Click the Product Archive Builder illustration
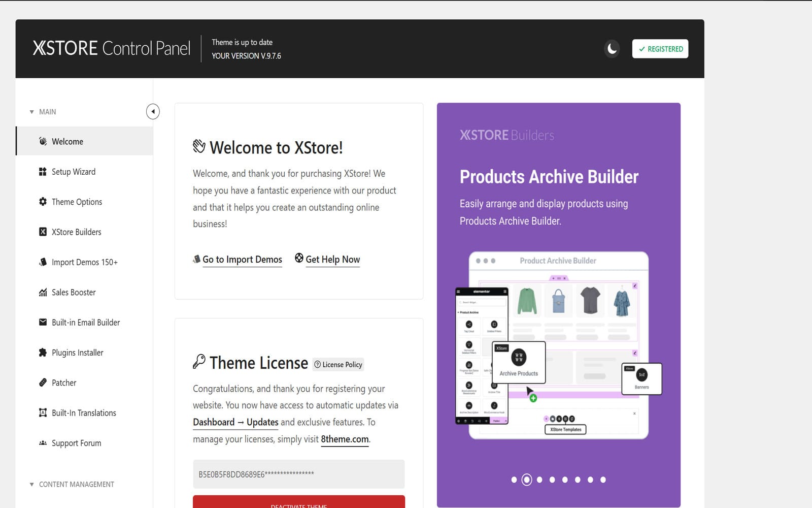 click(558, 345)
